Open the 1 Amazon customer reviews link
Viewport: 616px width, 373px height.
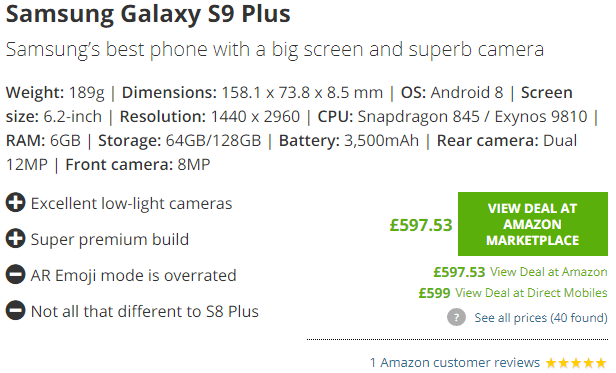(x=455, y=362)
